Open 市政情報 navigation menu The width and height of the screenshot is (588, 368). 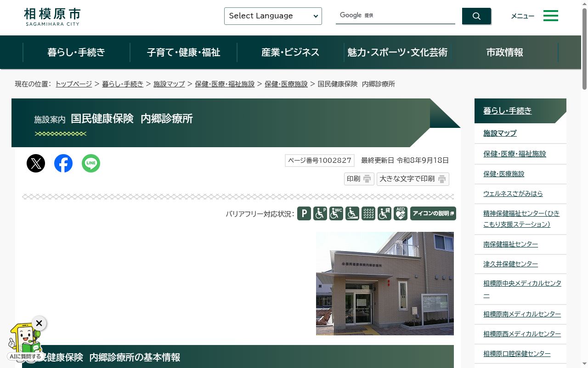[x=505, y=52]
